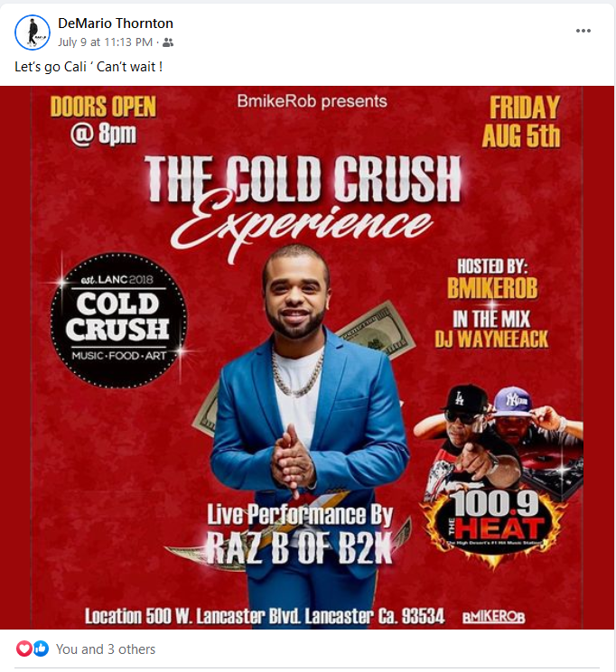Click the red heart reaction icon

(24, 649)
